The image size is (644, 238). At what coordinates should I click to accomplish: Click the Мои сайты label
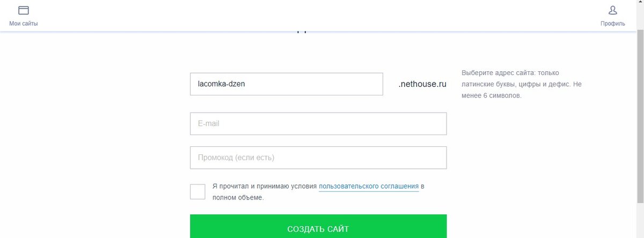[24, 24]
